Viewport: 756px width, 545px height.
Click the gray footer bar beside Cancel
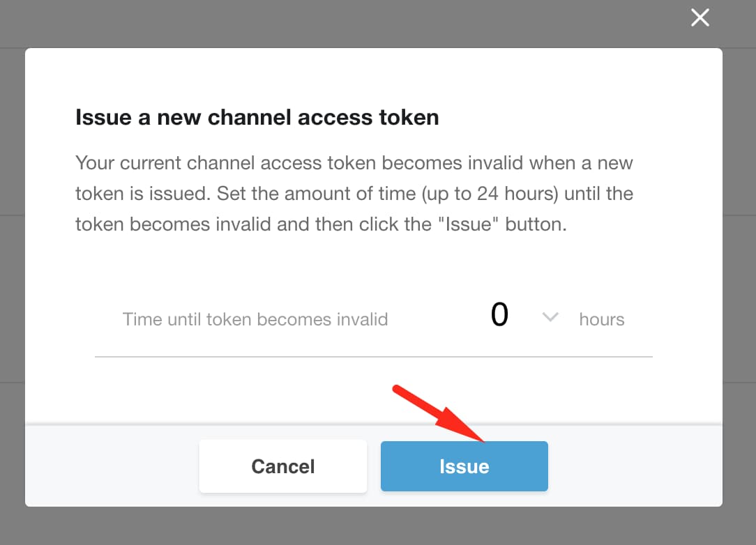112,466
